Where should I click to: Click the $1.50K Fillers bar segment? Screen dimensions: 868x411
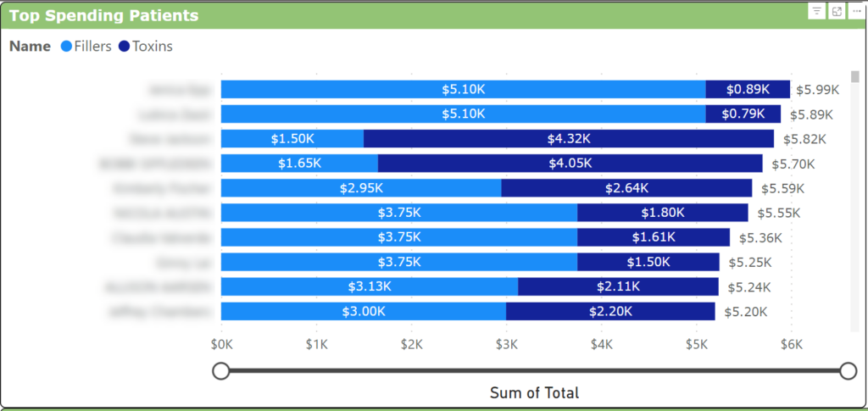pos(292,139)
